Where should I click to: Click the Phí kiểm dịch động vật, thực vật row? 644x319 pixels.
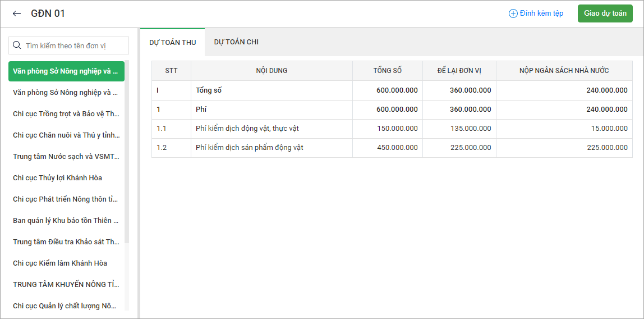247,129
